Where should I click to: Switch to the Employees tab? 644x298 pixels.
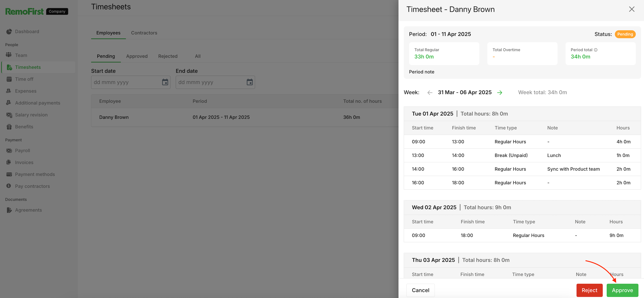tap(108, 33)
